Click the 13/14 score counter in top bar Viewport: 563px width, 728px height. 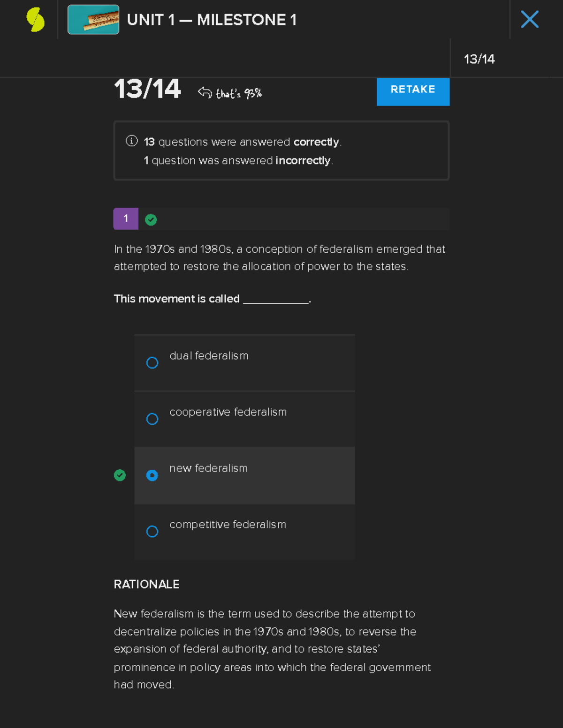(479, 59)
